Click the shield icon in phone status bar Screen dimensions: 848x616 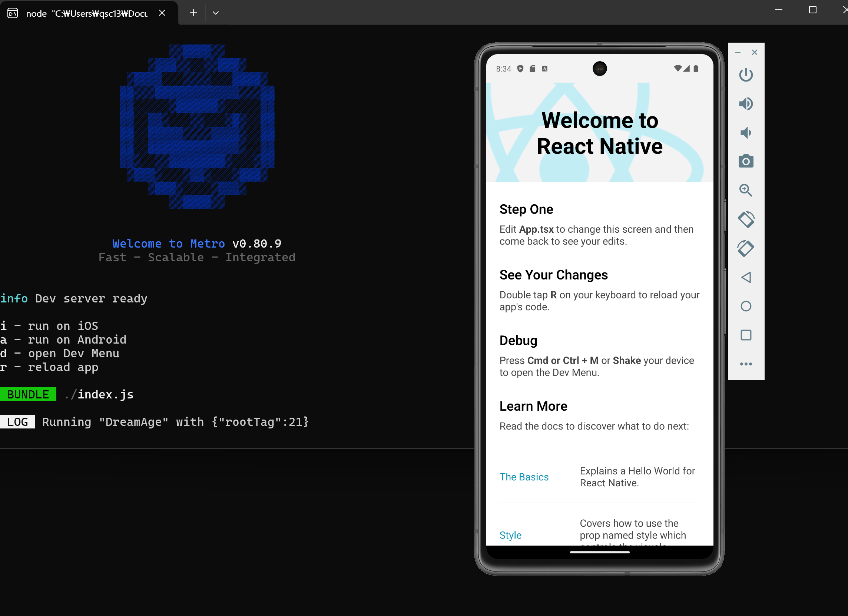[520, 69]
